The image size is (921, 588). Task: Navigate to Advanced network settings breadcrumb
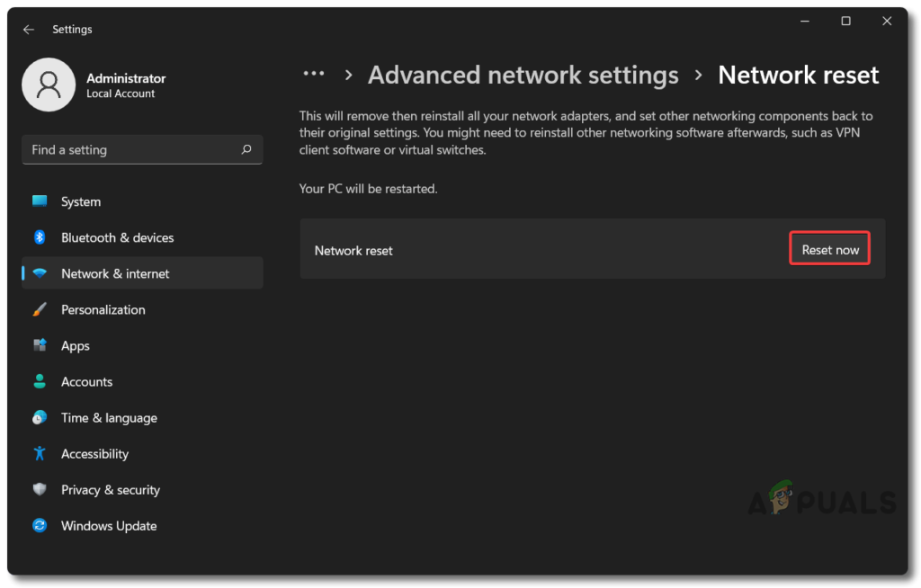point(523,75)
